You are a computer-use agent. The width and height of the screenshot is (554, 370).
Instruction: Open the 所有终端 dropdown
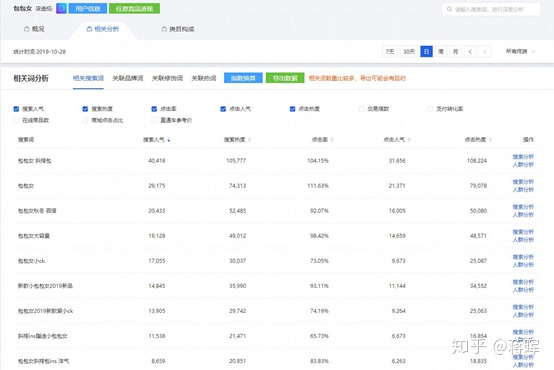pos(520,52)
